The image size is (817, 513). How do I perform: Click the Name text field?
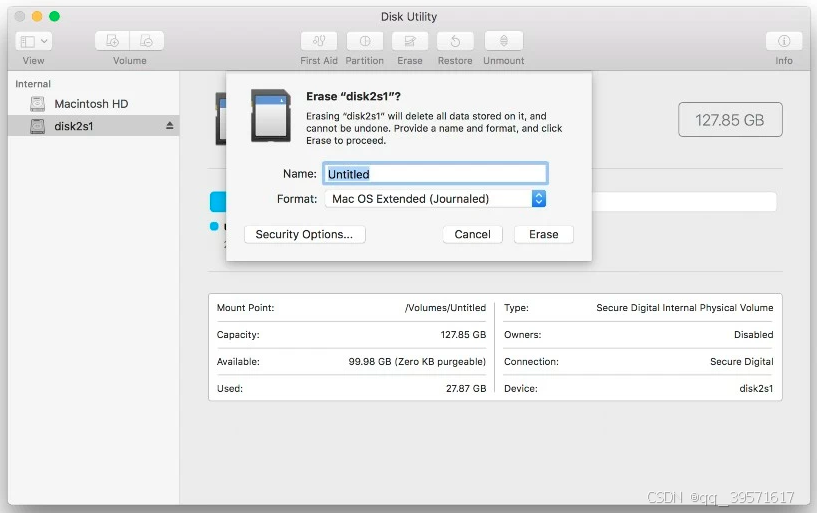[x=435, y=173]
